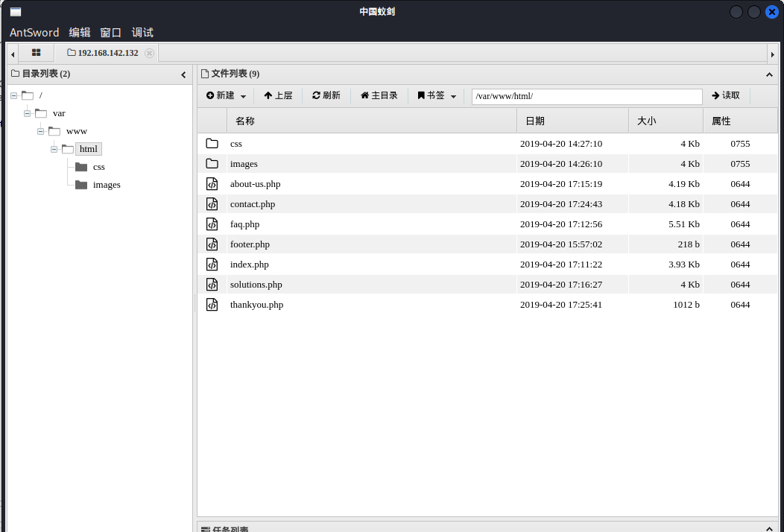Viewport: 784px width, 532px height.
Task: Sort by the 大小 column header
Action: coord(666,121)
